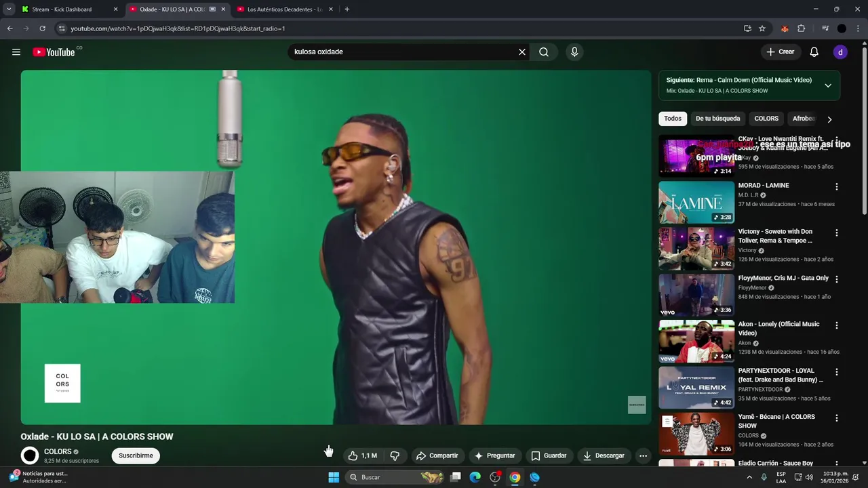
Task: Open the MetaMask fox extension
Action: pos(785,28)
